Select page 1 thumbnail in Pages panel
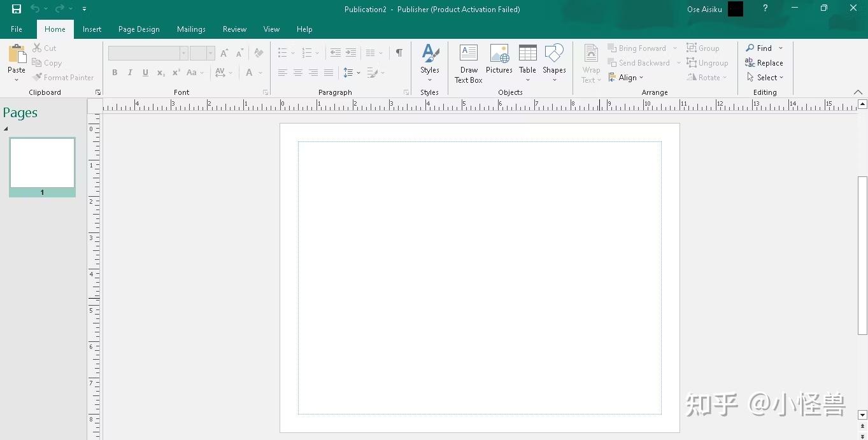Screen dimensions: 868x440 (42, 164)
